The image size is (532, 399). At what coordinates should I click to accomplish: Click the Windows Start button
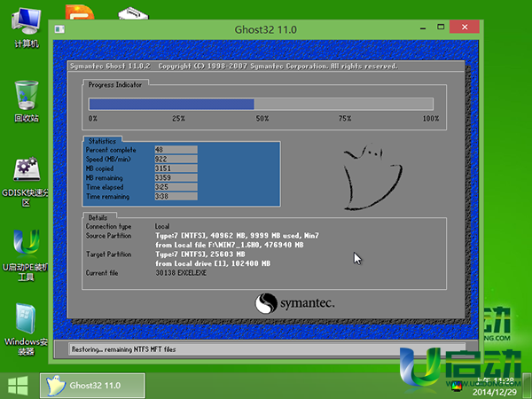[18, 386]
